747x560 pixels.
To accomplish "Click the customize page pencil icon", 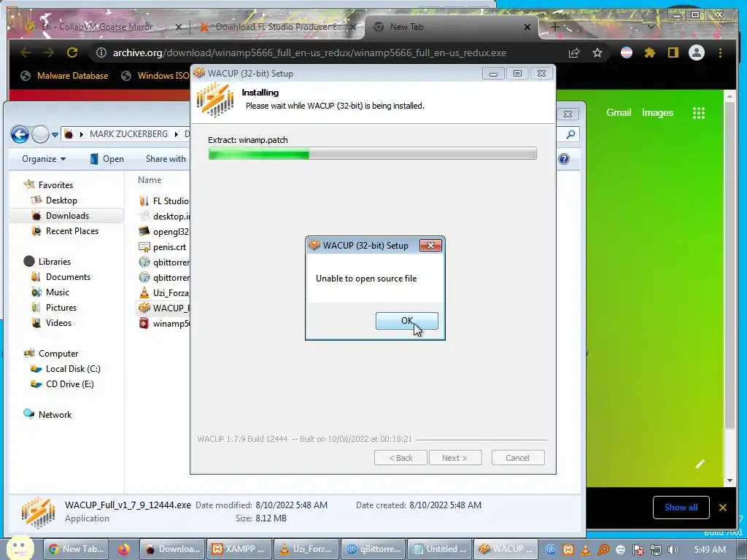I will pos(700,464).
